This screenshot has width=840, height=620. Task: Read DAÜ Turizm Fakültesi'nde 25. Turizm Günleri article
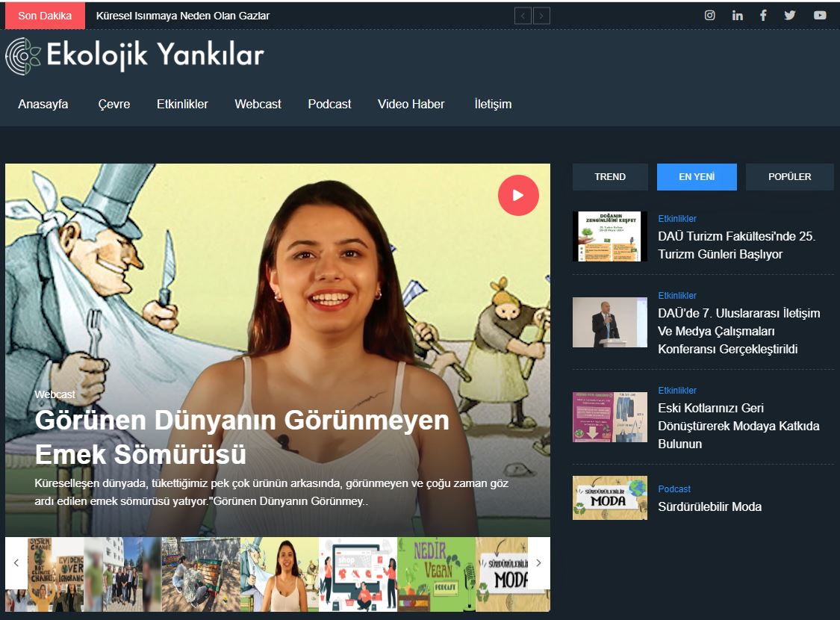[736, 245]
